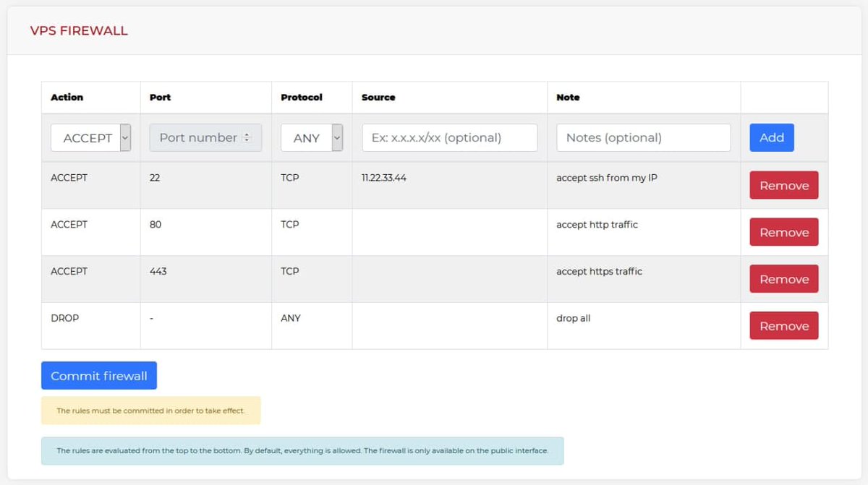The height and width of the screenshot is (485, 868).
Task: Open the Action dropdown in the new rule row
Action: coord(90,137)
